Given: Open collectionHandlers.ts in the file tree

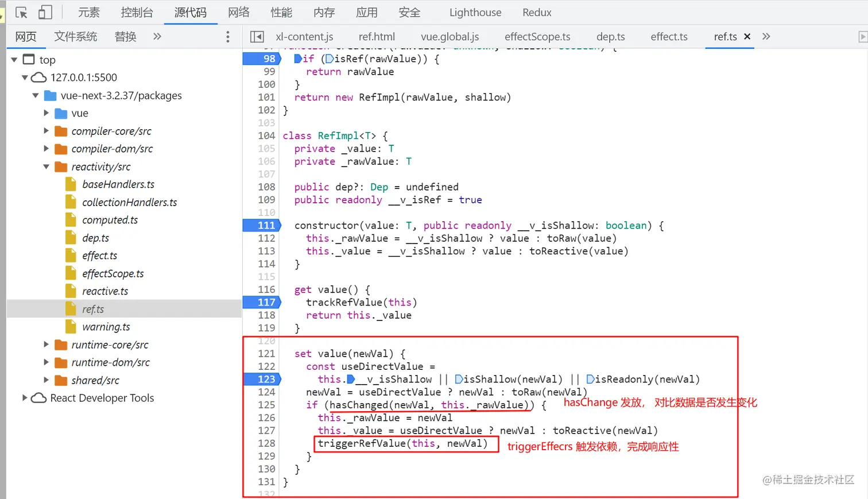Looking at the screenshot, I should [x=129, y=202].
